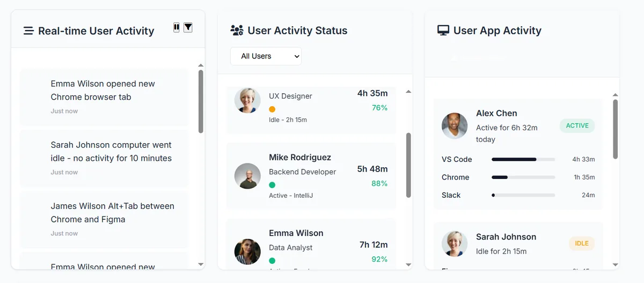Click the 'Idle - 2h 15m' status text
The height and width of the screenshot is (283, 644).
(288, 120)
